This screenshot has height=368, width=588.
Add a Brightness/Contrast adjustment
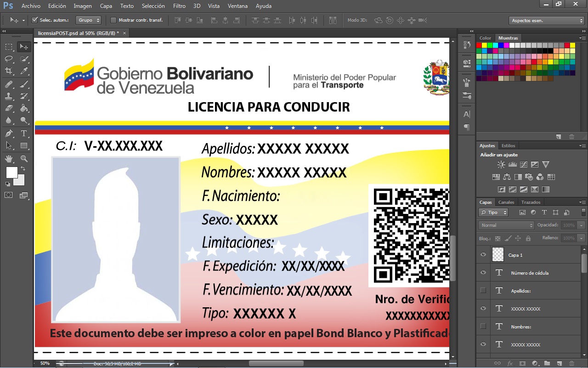(501, 164)
